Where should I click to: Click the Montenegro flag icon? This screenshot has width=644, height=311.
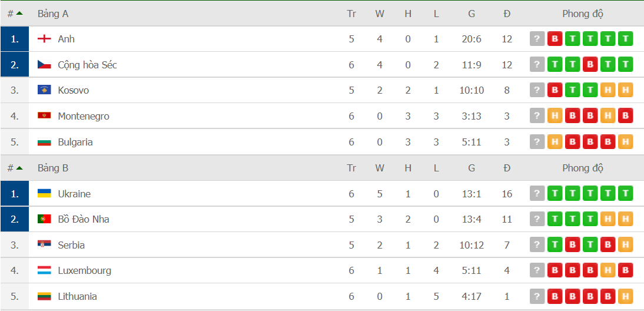coord(44,116)
